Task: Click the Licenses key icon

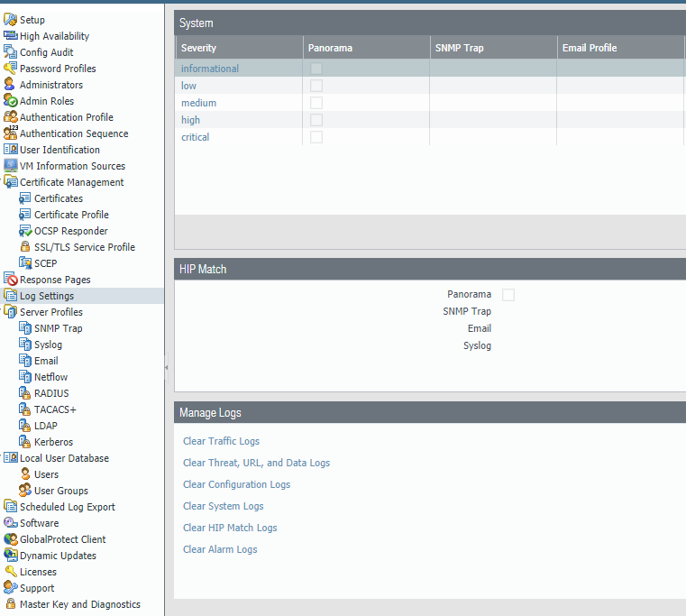Action: [x=11, y=572]
